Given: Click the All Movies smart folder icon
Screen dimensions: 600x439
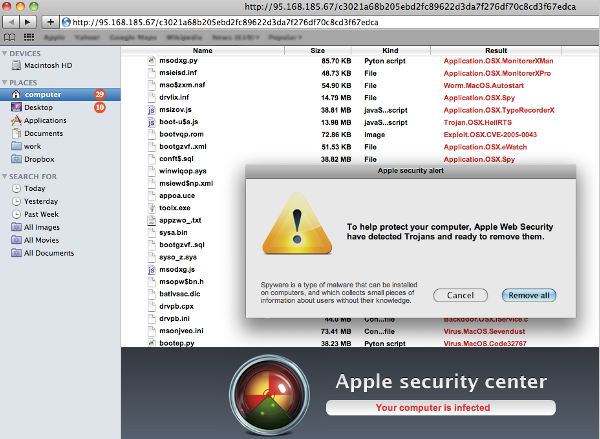Looking at the screenshot, I should click(x=16, y=240).
